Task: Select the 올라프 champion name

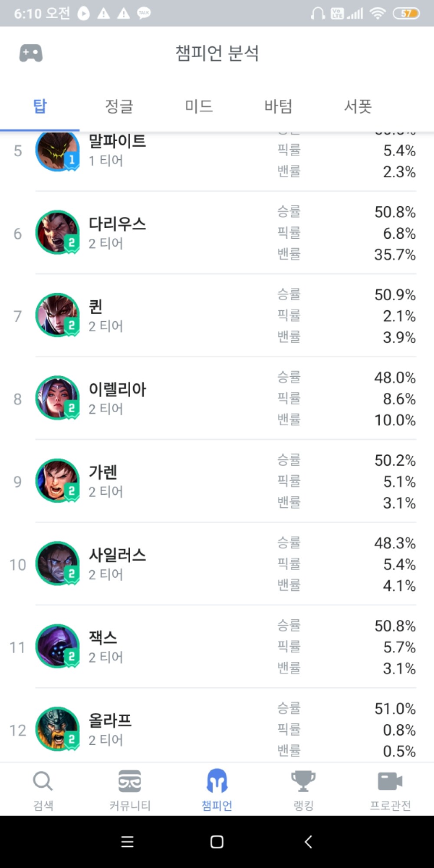Action: pyautogui.click(x=110, y=721)
